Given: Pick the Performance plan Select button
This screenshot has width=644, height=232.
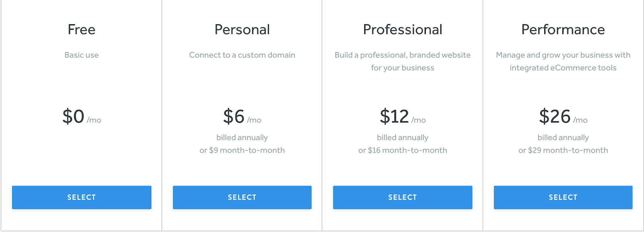Looking at the screenshot, I should pos(563,197).
